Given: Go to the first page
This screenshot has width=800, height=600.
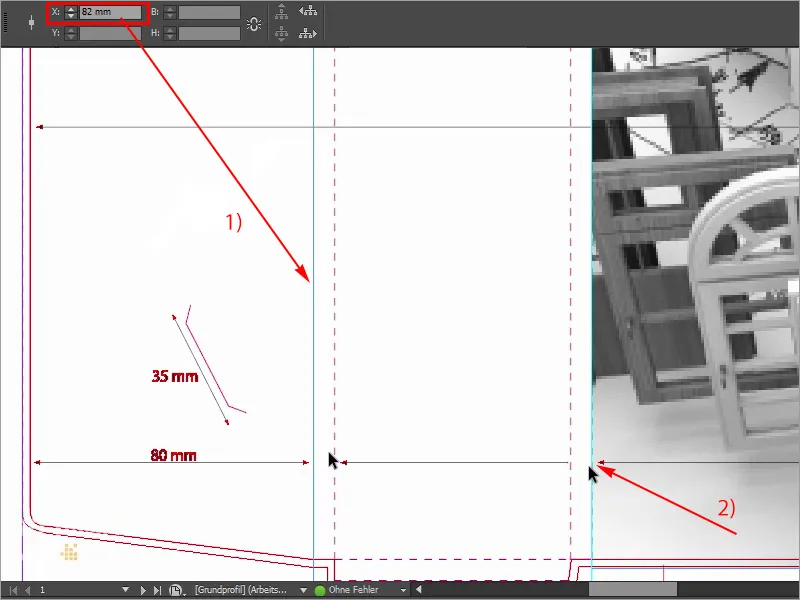Looking at the screenshot, I should (13, 590).
